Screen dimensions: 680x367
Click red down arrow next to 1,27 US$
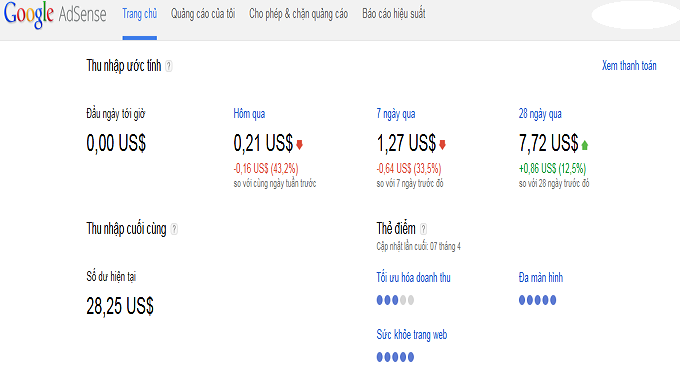[442, 144]
